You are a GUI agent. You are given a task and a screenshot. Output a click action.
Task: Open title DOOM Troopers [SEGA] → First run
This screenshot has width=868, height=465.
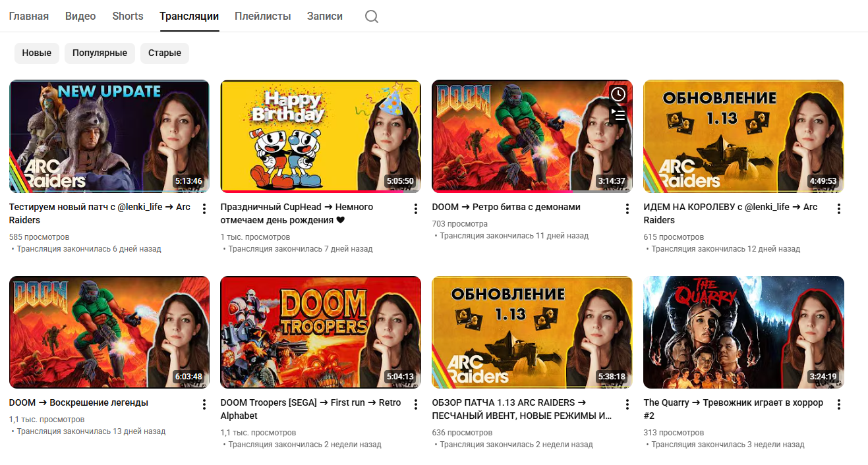pos(310,409)
